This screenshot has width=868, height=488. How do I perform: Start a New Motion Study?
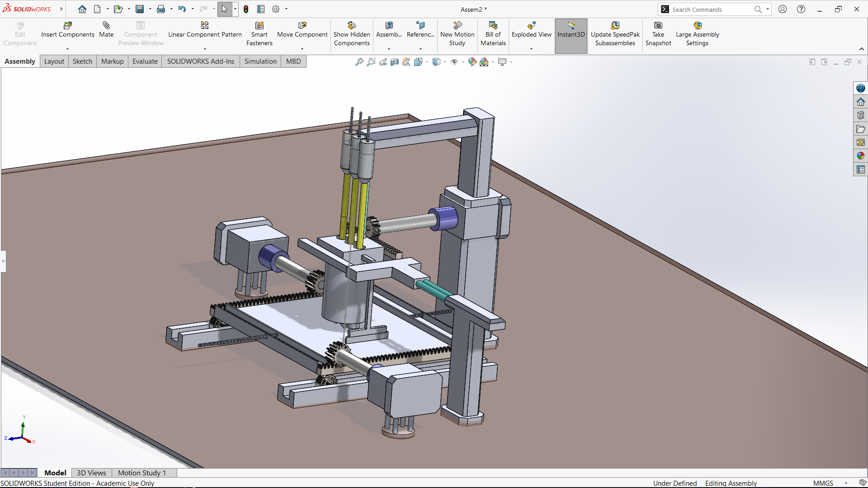tap(458, 34)
